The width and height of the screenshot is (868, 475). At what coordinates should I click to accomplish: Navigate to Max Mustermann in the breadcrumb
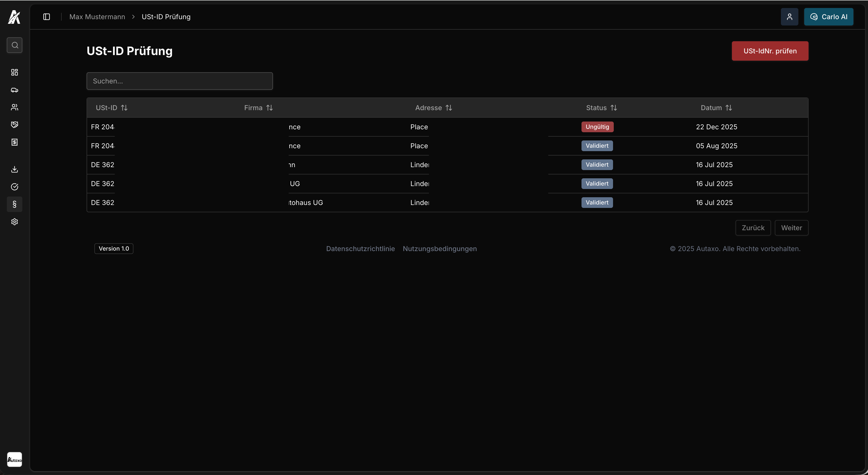click(x=97, y=16)
